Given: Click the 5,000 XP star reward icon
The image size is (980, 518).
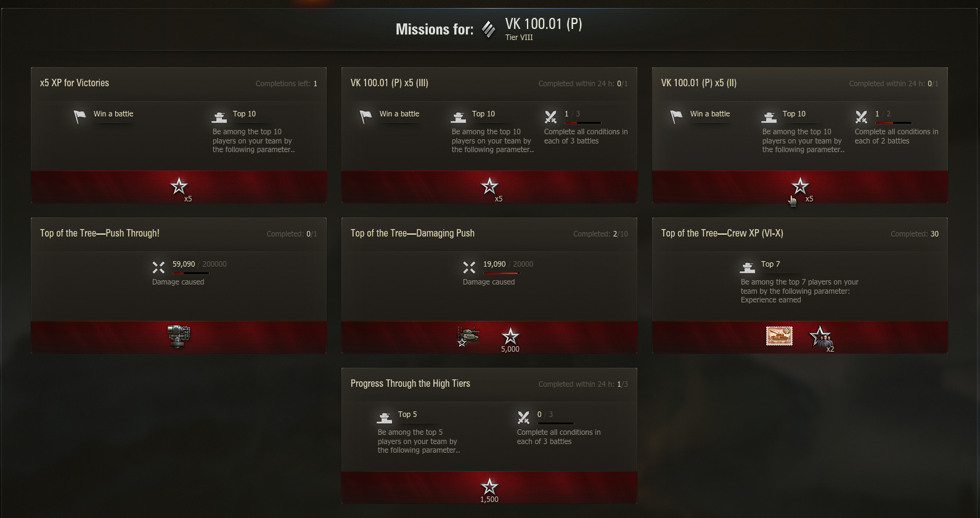Looking at the screenshot, I should [510, 338].
